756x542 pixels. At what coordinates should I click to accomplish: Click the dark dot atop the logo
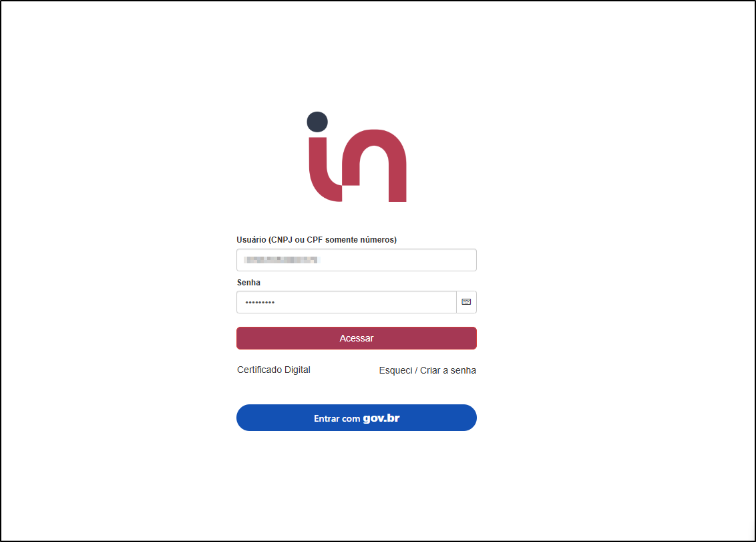pos(317,122)
